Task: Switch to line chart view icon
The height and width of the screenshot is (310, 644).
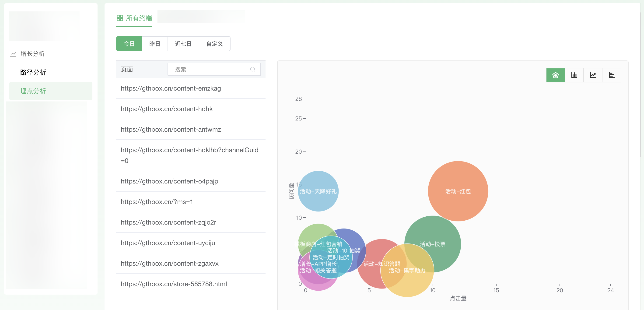Action: pyautogui.click(x=593, y=75)
